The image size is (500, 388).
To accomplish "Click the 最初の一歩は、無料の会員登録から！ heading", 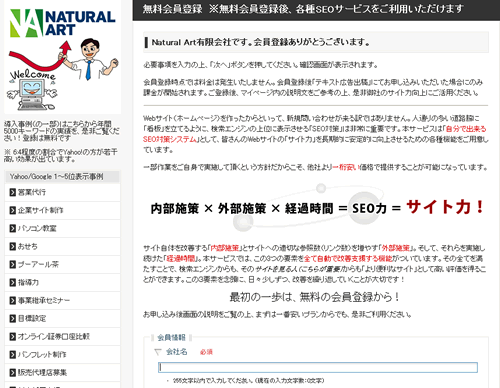I will (315, 297).
